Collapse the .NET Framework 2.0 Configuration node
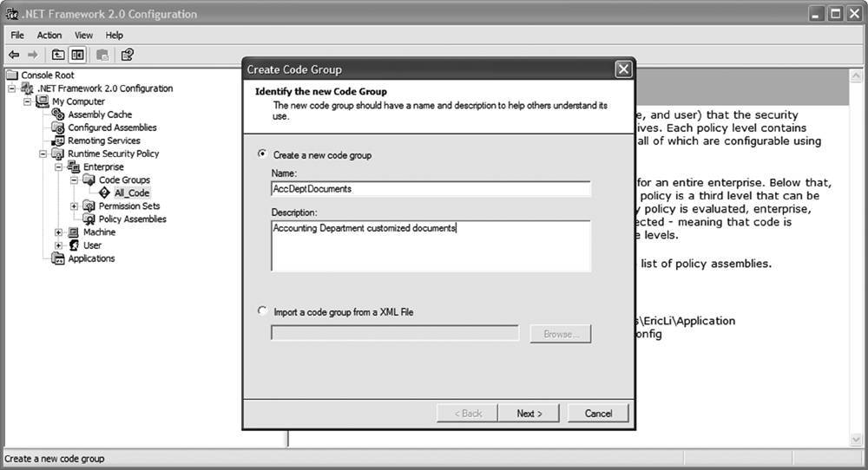This screenshot has width=868, height=470. (11, 88)
